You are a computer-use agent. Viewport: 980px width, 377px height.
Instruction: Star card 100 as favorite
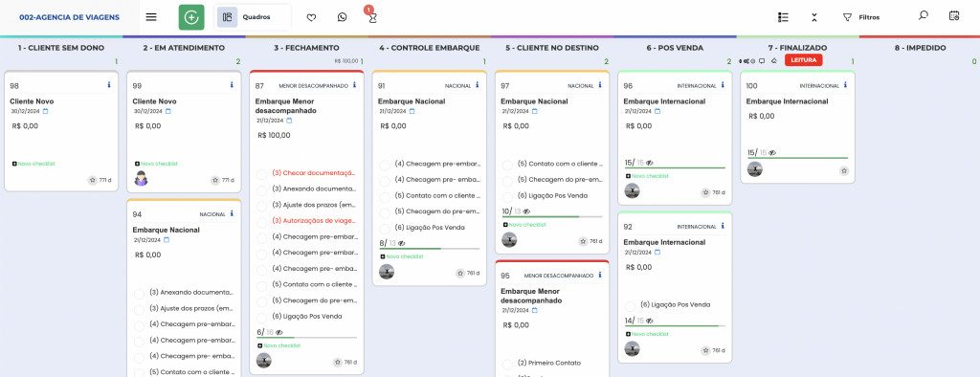[x=844, y=170]
